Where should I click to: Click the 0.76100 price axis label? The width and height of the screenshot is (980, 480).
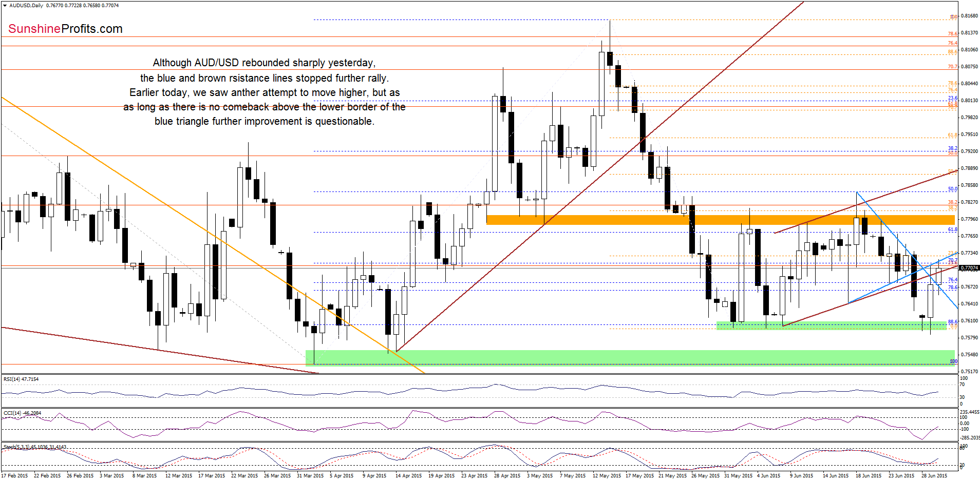pyautogui.click(x=969, y=320)
